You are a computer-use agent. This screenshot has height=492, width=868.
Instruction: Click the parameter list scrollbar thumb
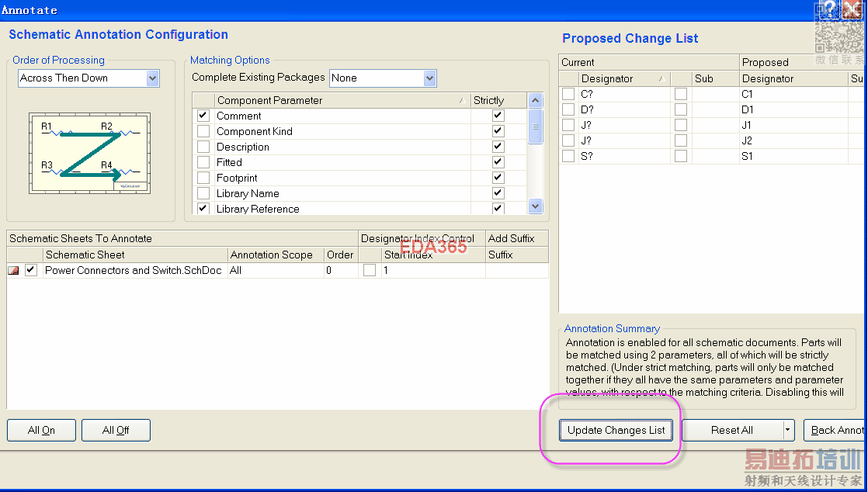[535, 126]
